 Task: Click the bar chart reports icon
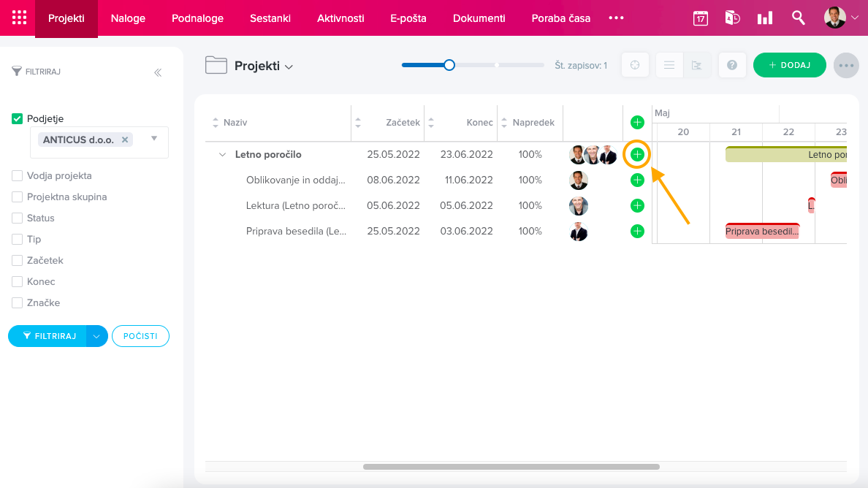pyautogui.click(x=765, y=18)
